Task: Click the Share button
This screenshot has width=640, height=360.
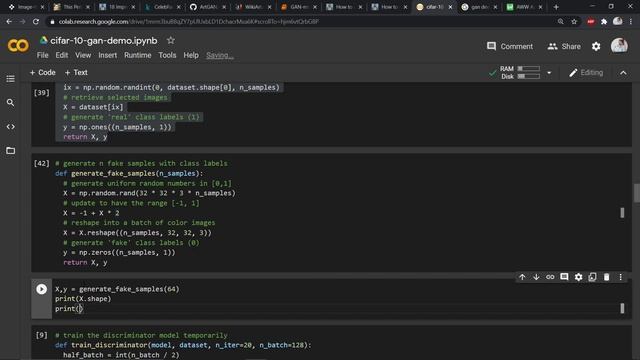Action: pyautogui.click(x=564, y=47)
